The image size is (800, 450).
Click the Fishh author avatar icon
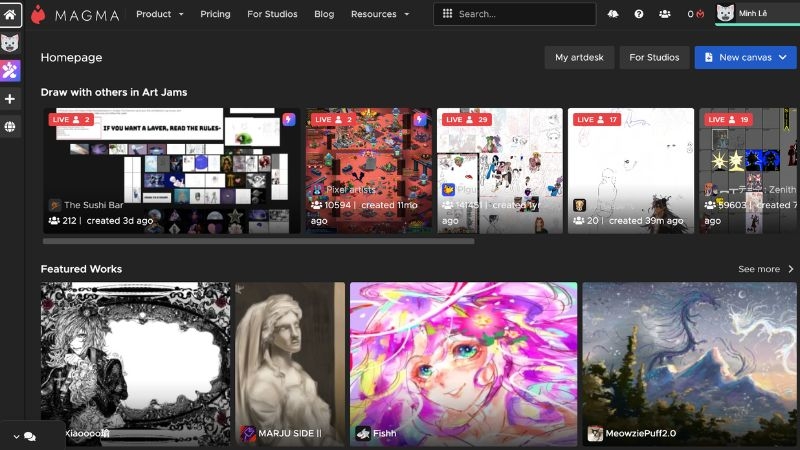363,434
